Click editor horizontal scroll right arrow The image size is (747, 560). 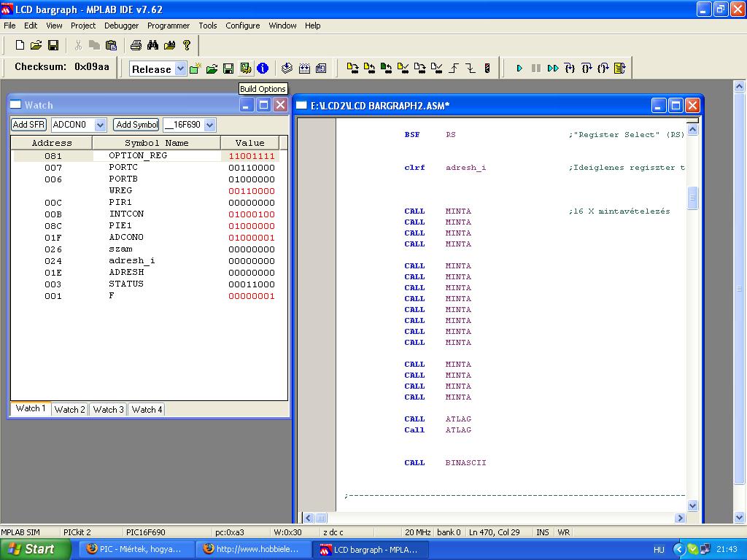[x=680, y=518]
